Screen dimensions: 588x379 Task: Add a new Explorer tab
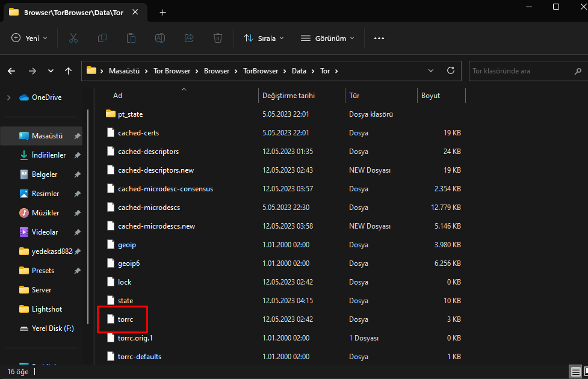coord(162,13)
